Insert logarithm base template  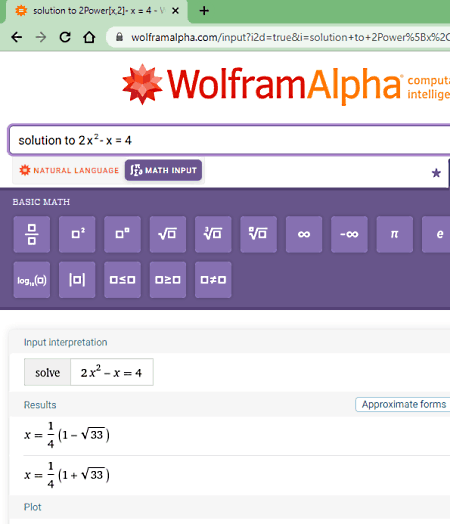[32, 280]
